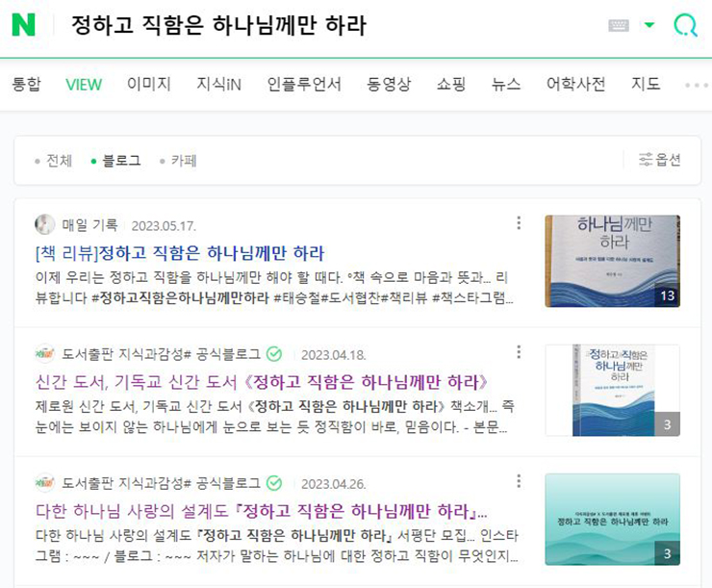
Task: Open the 신간 도서, 기독교 신간 도서 post link
Action: (262, 382)
